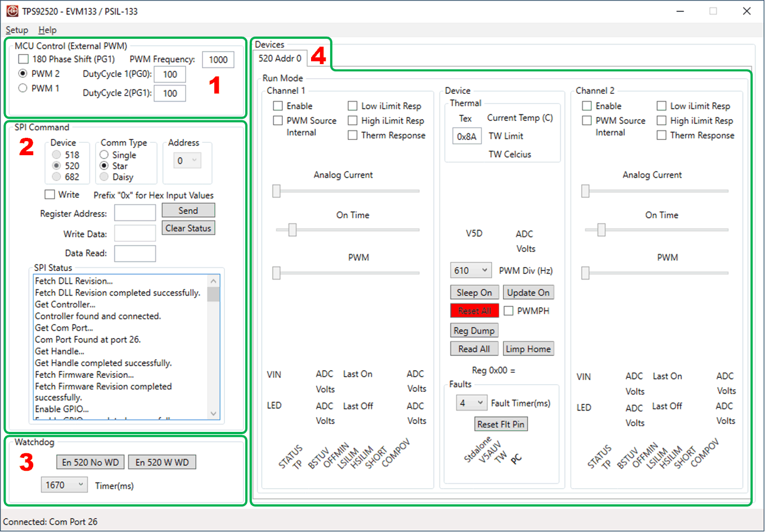Click the En 520 No WD button
The height and width of the screenshot is (532, 765).
coord(91,462)
